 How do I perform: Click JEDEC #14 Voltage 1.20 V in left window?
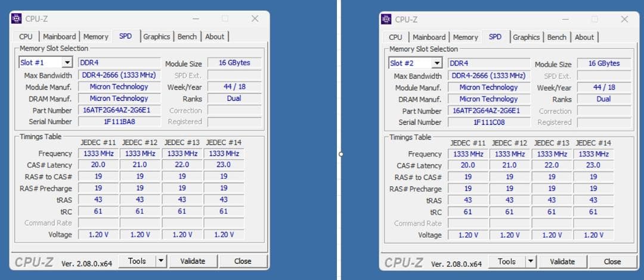click(x=224, y=235)
